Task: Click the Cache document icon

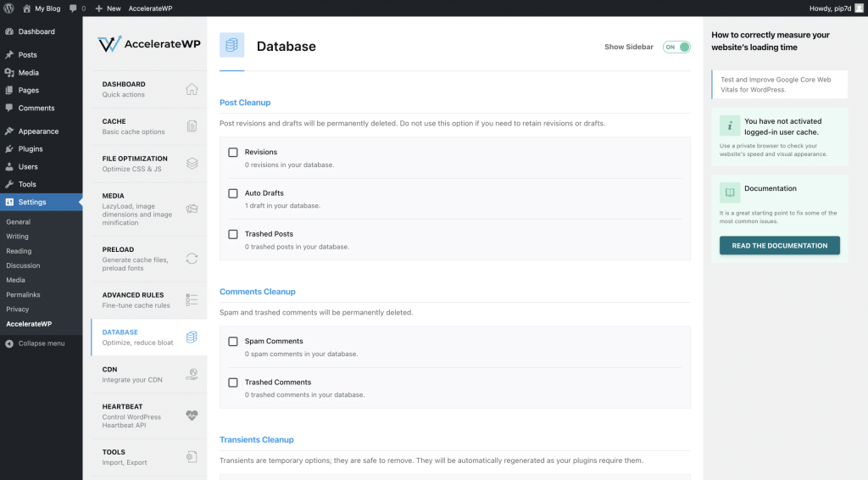Action: pos(192,126)
